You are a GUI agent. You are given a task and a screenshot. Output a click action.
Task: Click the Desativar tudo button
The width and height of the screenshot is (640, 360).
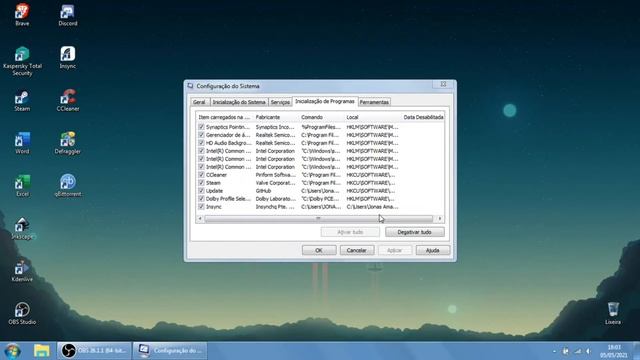click(x=414, y=232)
